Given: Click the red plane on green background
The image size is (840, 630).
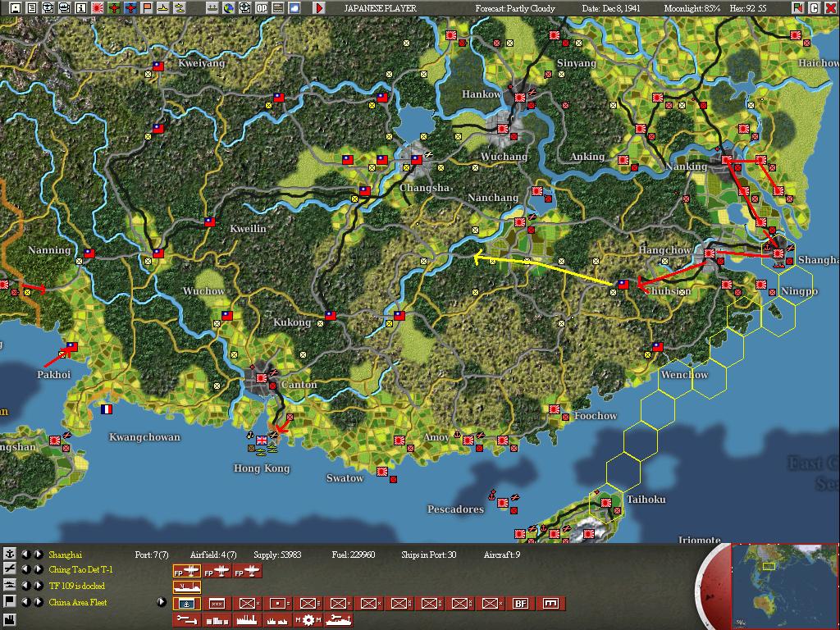Looking at the screenshot, I should pyautogui.click(x=113, y=7).
